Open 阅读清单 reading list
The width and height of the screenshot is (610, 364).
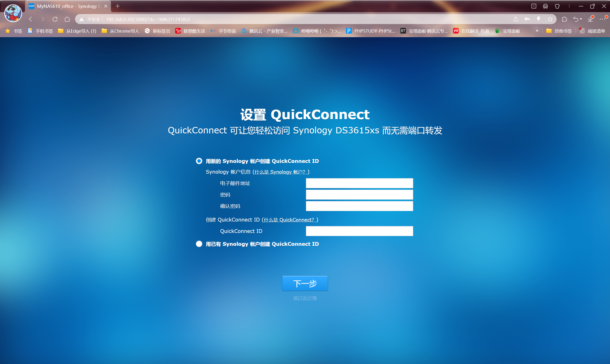point(592,31)
